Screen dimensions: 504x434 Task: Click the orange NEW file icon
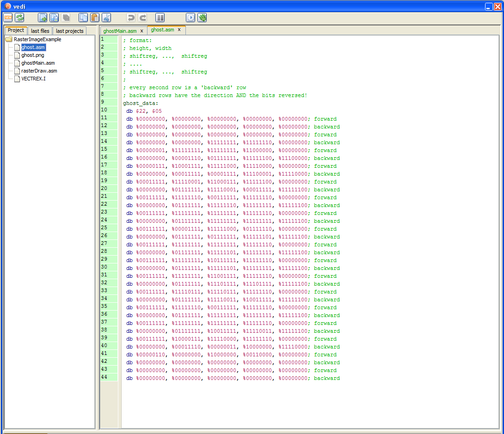click(8, 18)
